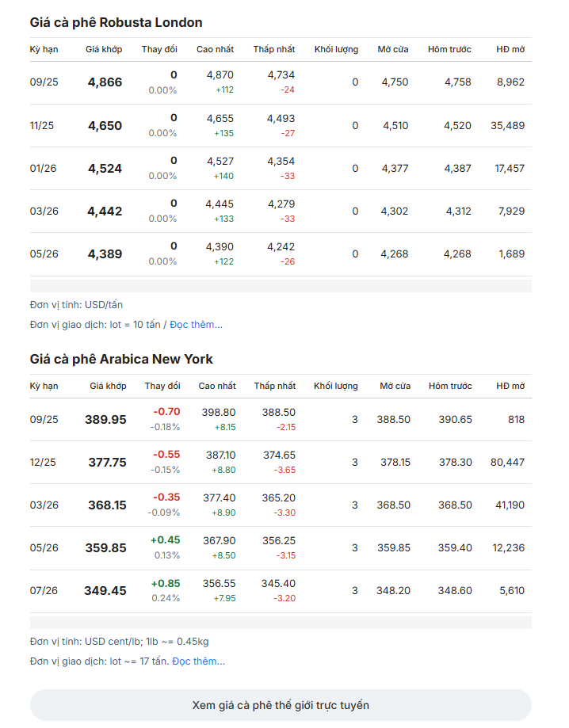Image resolution: width=569 pixels, height=728 pixels.
Task: Click Robusta open interest value 1,689
Action: pos(511,254)
